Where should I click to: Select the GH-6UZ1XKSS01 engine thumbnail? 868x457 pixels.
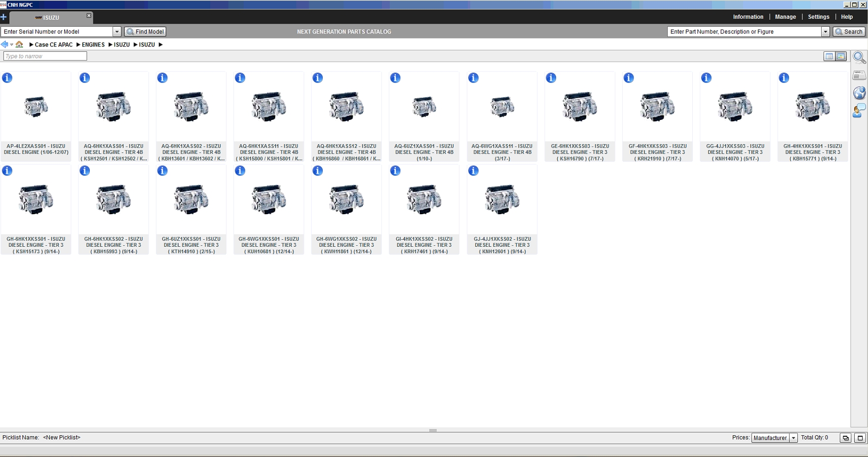click(x=191, y=200)
